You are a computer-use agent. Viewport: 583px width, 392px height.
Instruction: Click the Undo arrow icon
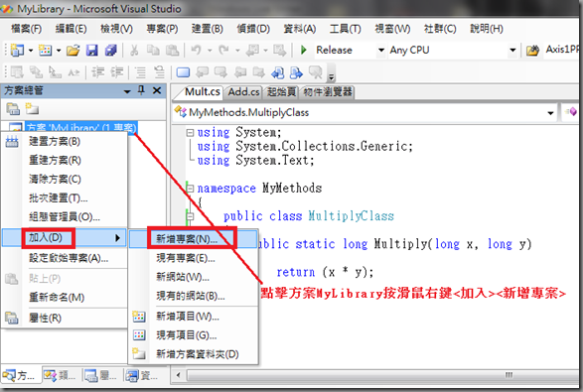[196, 51]
